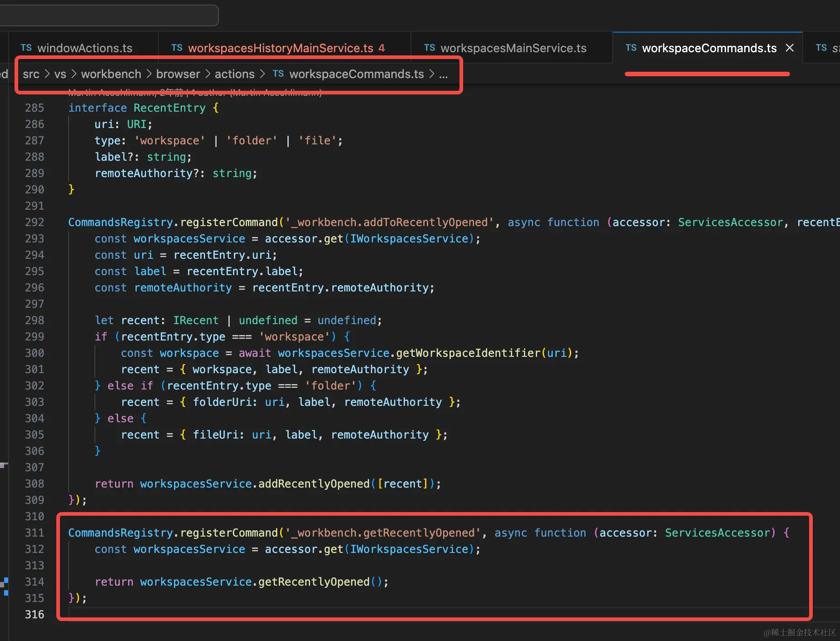The image size is (840, 641).
Task: Click 'getRecentlyOpened()' call on line 314
Action: tap(320, 582)
